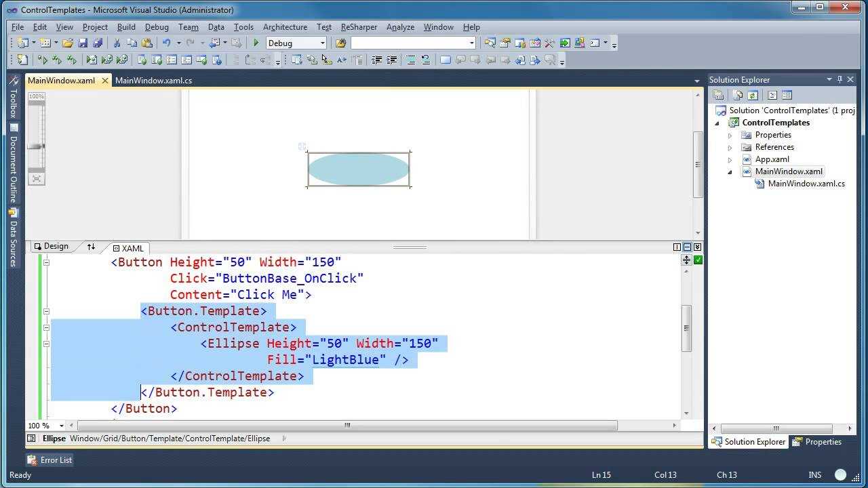This screenshot has height=488, width=868.
Task: Open the Debug menu
Action: 157,27
